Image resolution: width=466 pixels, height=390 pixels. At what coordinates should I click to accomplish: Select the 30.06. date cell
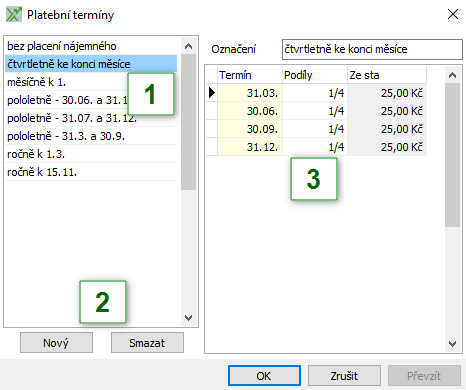click(250, 111)
